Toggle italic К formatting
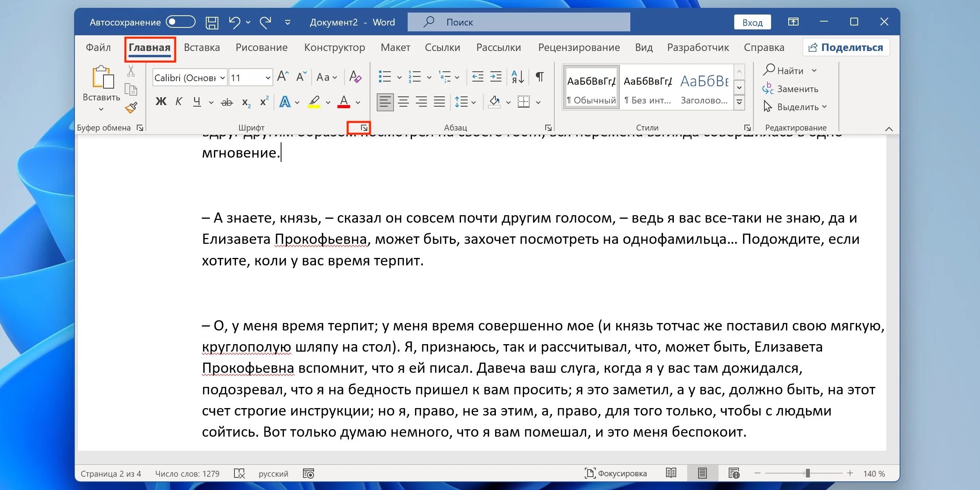Viewport: 980px width, 490px height. (179, 102)
